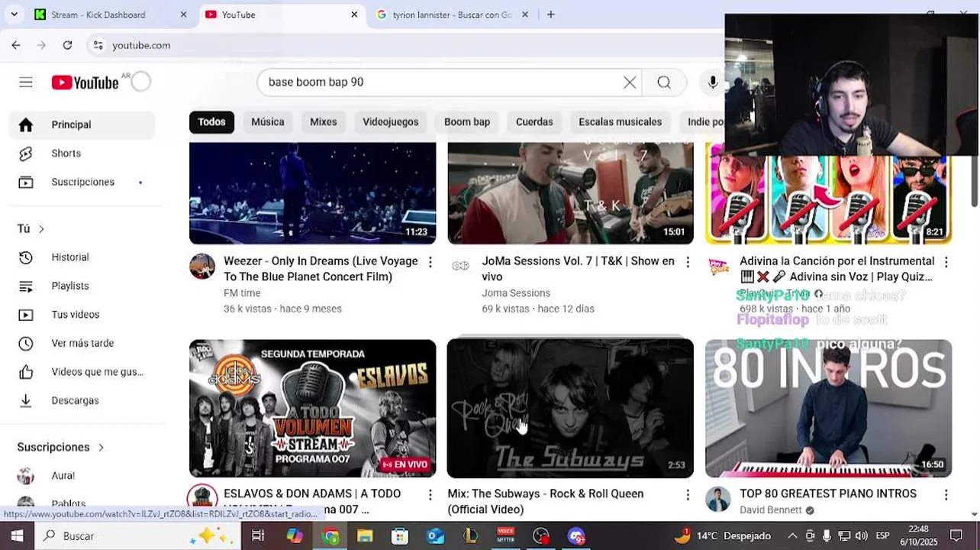
Task: Select the Videojuegos filter chip
Action: coord(391,122)
